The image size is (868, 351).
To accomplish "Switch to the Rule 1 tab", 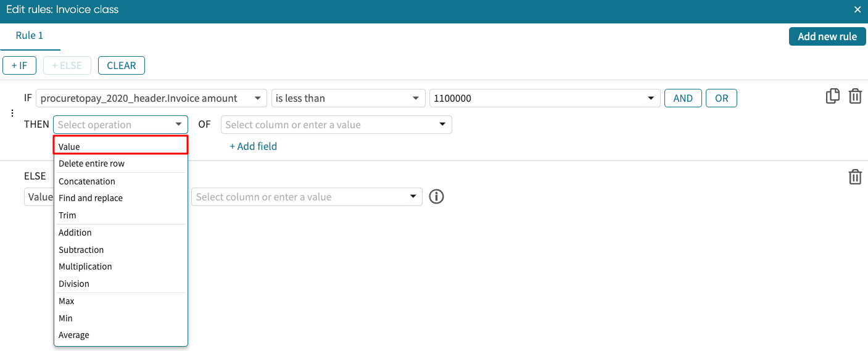I will [x=30, y=36].
